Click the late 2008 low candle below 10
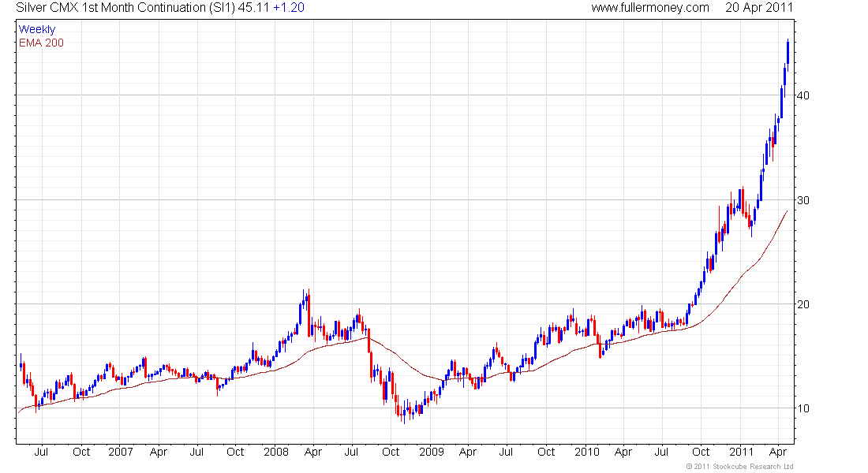 (x=404, y=414)
